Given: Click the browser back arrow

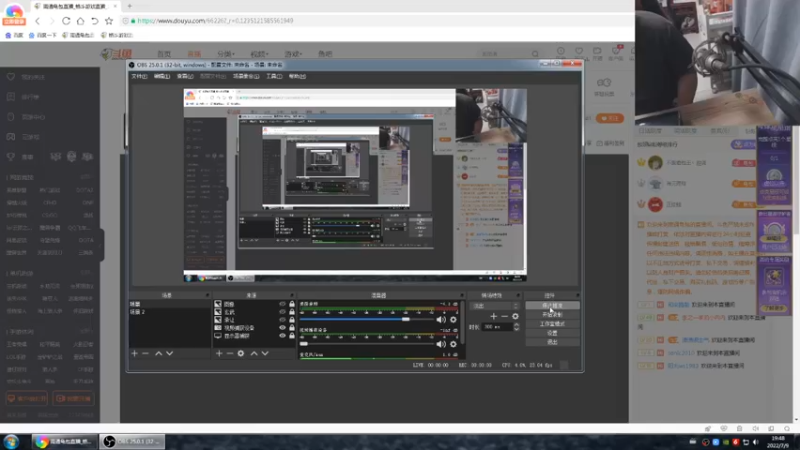Looking at the screenshot, I should [37, 21].
